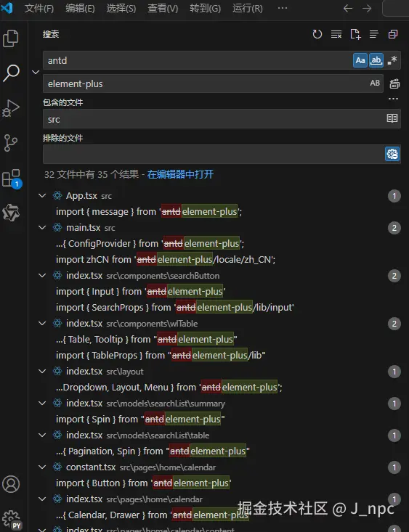The width and height of the screenshot is (409, 532).
Task: Open the Manage gear icon
Action: (x=11, y=520)
